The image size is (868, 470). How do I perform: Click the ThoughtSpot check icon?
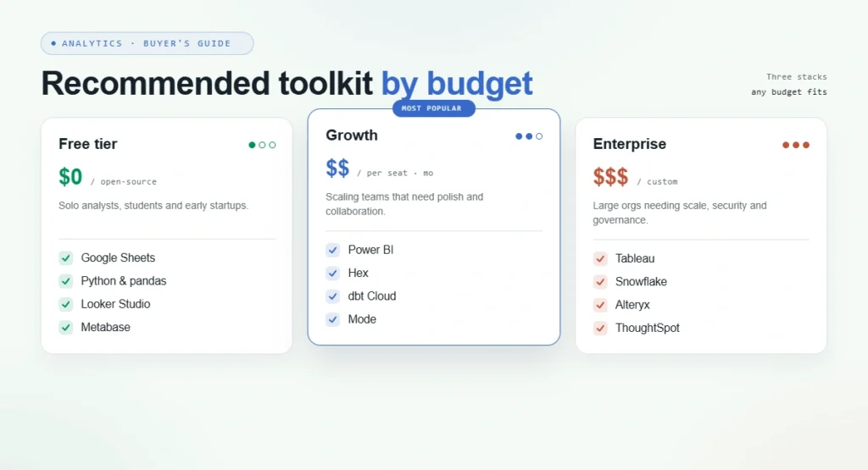click(600, 328)
